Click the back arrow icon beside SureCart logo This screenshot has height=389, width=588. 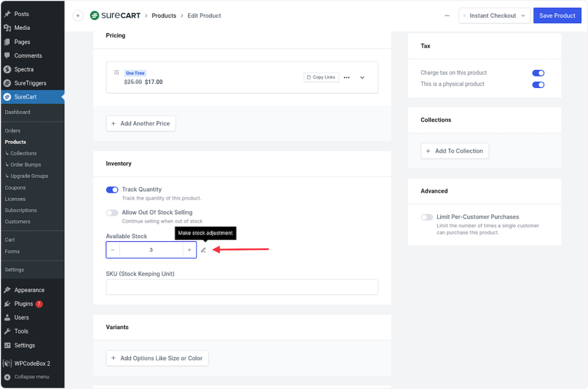[x=78, y=16]
